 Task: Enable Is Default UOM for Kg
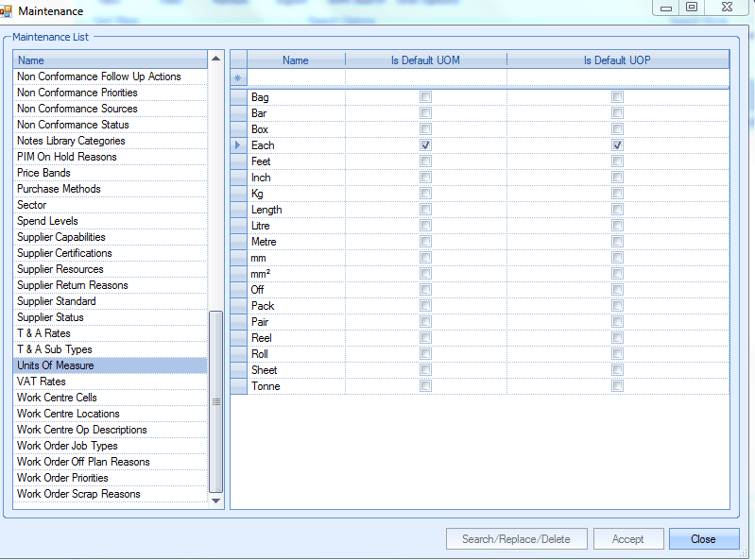pyautogui.click(x=426, y=194)
